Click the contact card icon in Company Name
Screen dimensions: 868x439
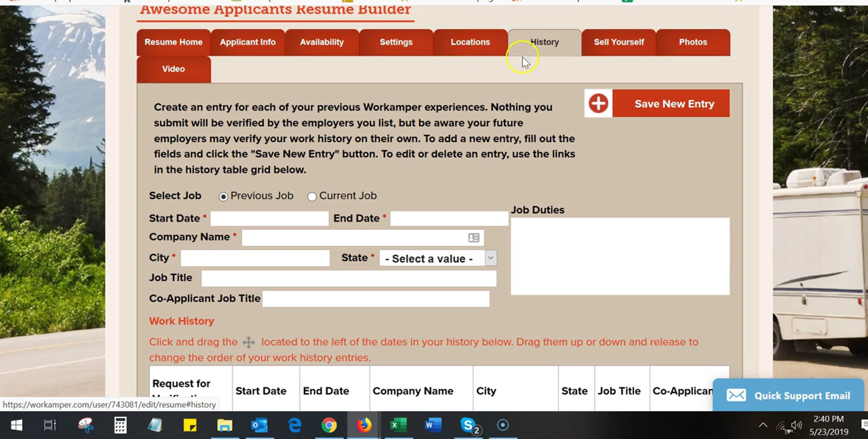(473, 238)
